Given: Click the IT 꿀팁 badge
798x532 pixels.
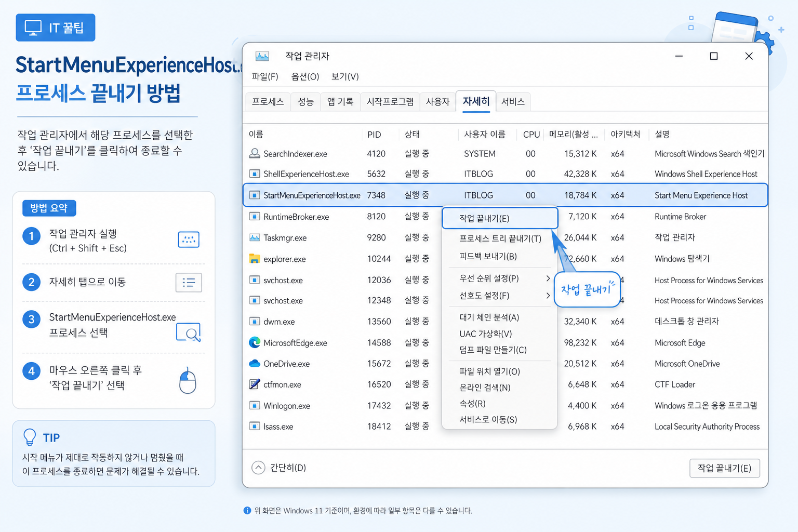Looking at the screenshot, I should tap(56, 28).
